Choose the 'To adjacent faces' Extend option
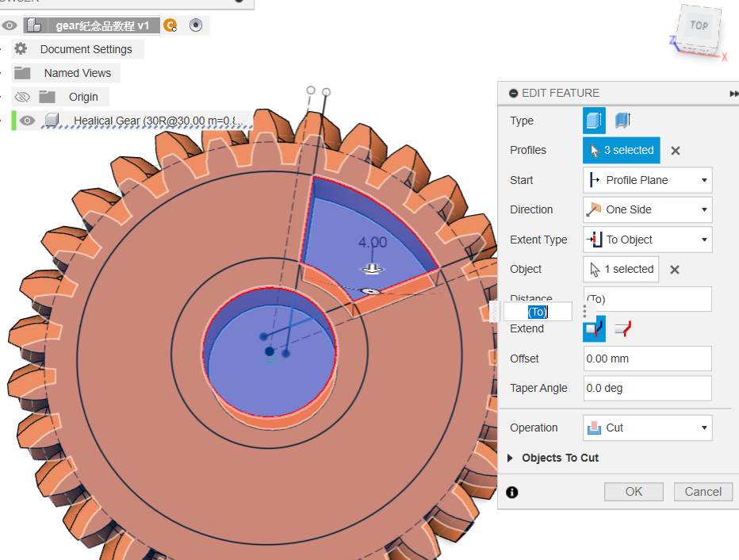 click(622, 328)
